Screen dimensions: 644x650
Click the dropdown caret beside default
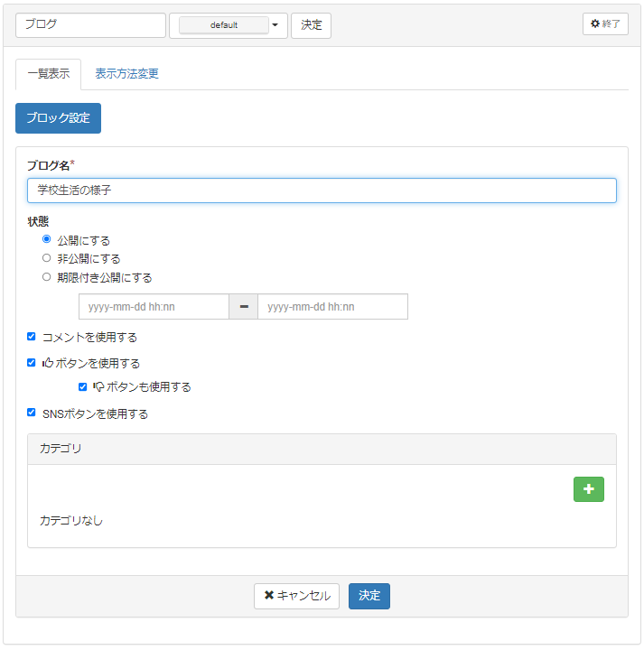pyautogui.click(x=275, y=25)
